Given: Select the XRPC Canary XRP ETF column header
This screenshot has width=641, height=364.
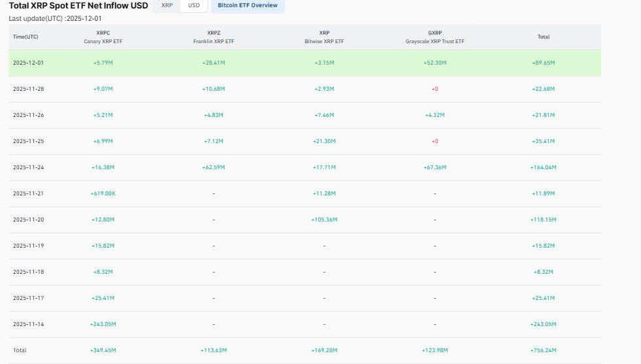Looking at the screenshot, I should tap(103, 37).
